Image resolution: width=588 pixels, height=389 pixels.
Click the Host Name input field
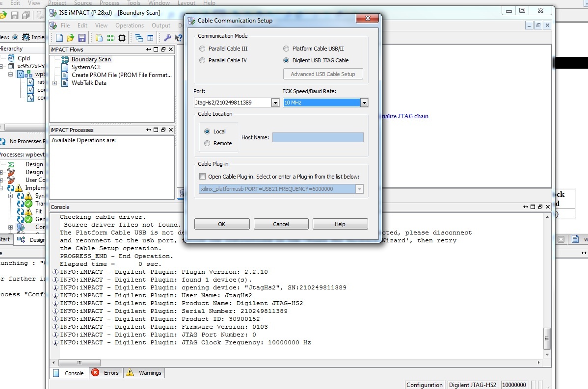(x=318, y=137)
